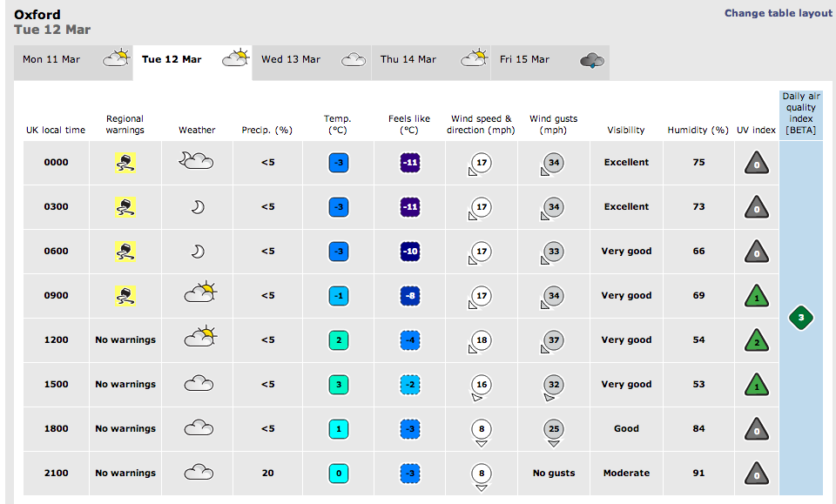Click the clear night moon icon at 0300
This screenshot has width=836, height=504.
tap(198, 207)
